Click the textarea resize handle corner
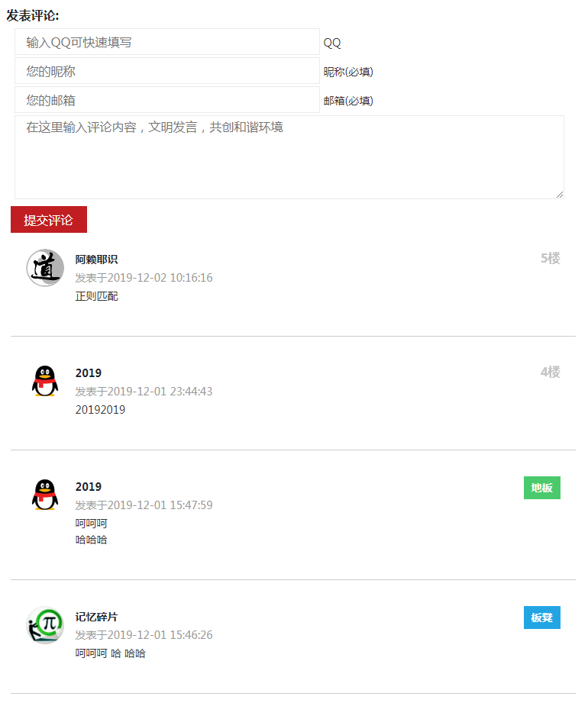This screenshot has width=588, height=716. pyautogui.click(x=560, y=195)
